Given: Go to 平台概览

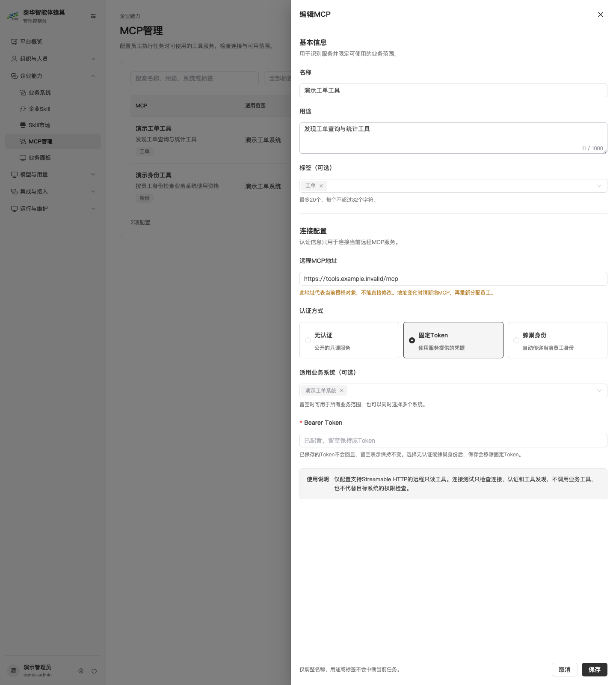Looking at the screenshot, I should tap(53, 42).
